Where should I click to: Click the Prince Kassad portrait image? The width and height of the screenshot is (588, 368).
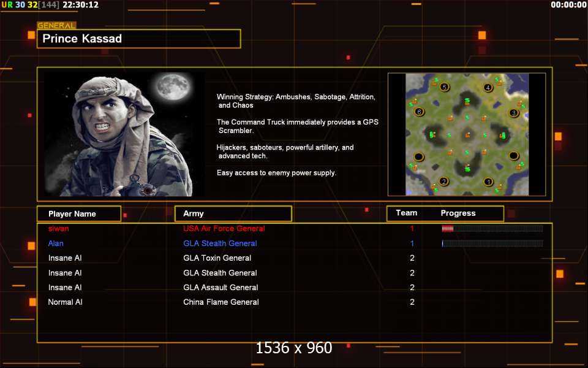(x=124, y=134)
